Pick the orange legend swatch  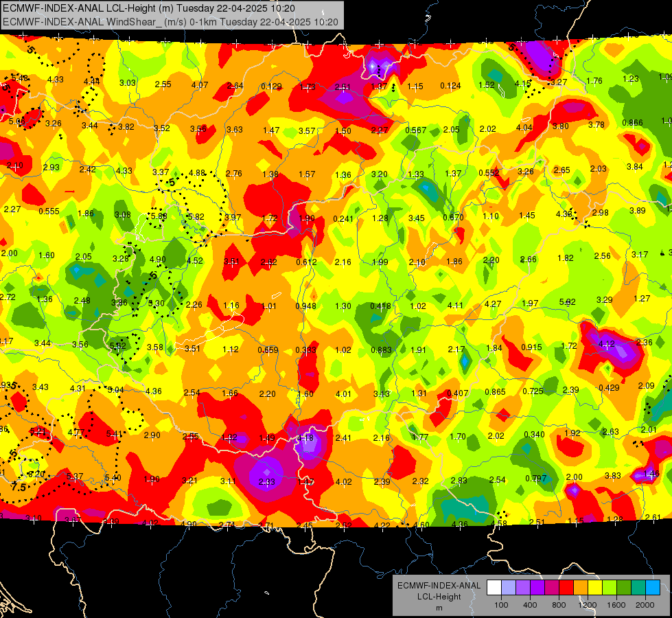pyautogui.click(x=581, y=588)
